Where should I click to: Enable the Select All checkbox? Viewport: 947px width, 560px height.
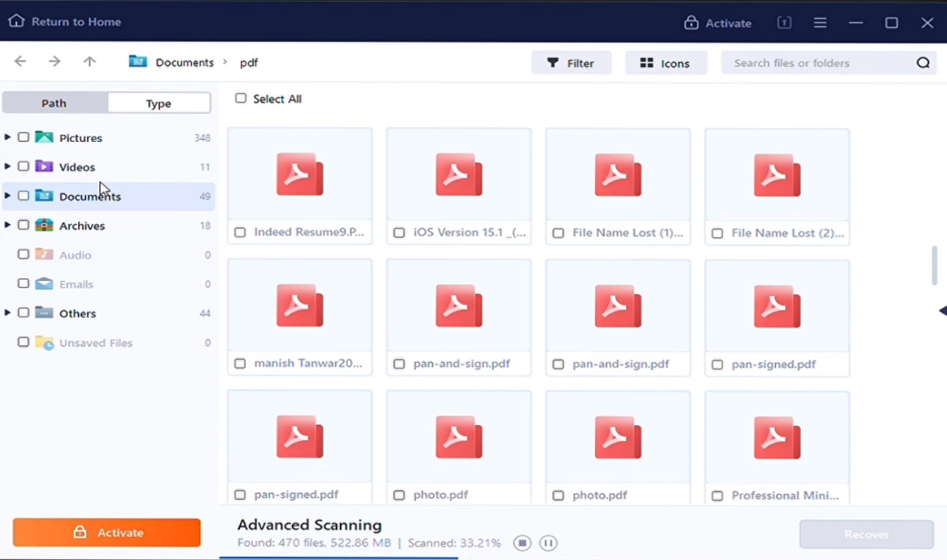click(241, 98)
